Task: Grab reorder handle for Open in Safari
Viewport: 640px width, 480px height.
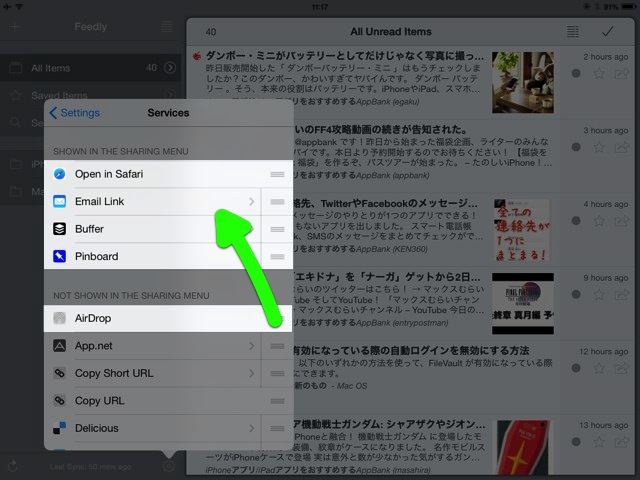Action: click(x=277, y=174)
